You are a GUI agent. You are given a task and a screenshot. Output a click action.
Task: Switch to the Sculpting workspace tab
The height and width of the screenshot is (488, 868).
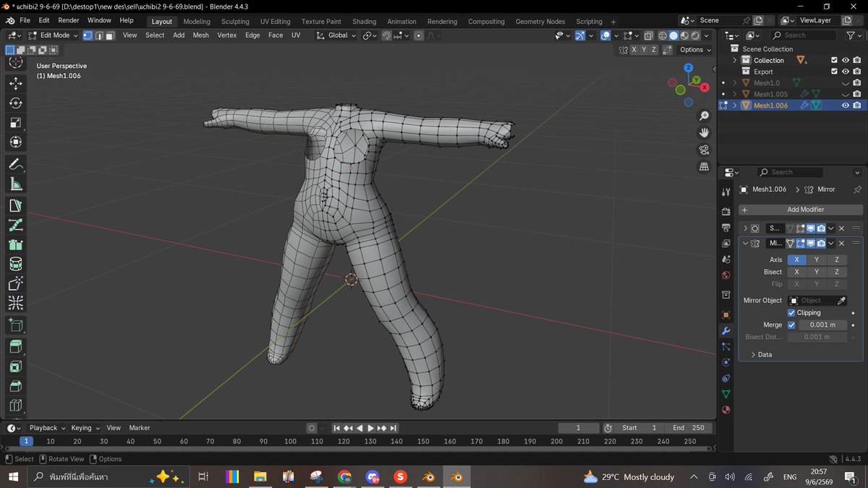[x=235, y=22]
